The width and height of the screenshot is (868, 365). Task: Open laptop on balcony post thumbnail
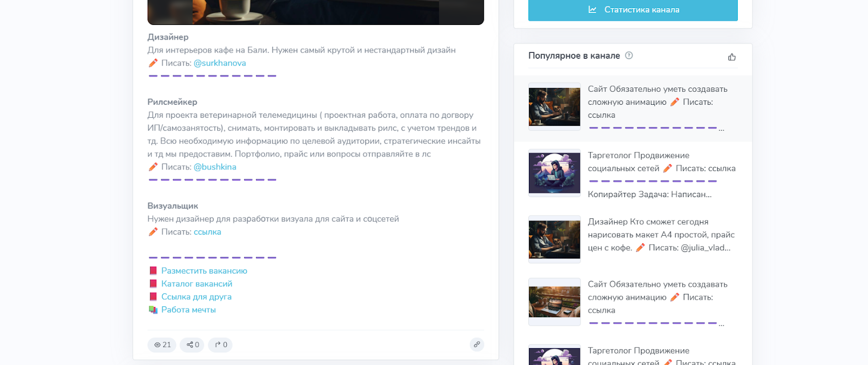click(x=554, y=302)
